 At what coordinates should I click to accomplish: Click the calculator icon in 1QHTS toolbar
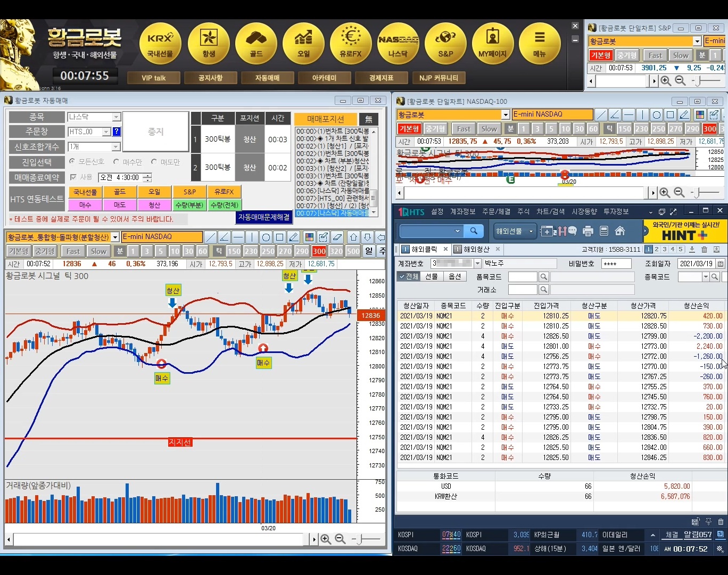click(604, 231)
